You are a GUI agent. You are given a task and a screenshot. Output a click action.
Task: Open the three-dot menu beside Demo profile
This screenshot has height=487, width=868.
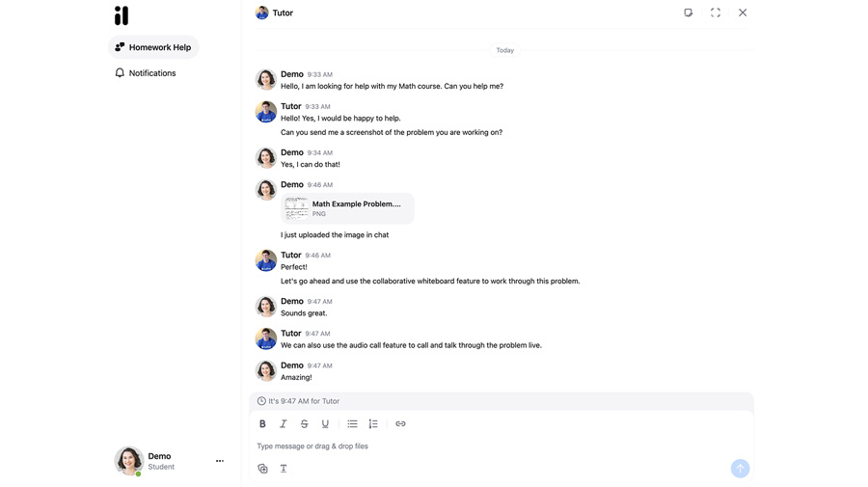(x=220, y=461)
